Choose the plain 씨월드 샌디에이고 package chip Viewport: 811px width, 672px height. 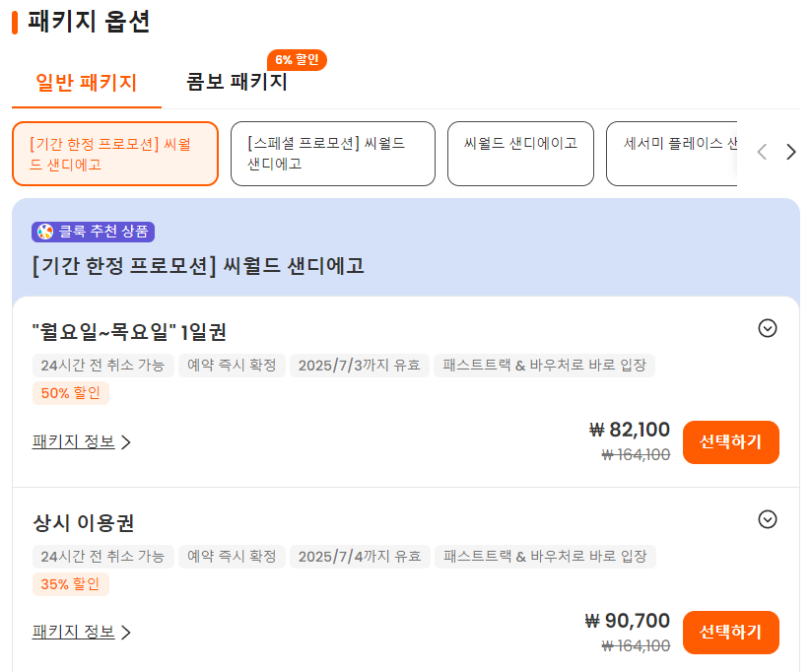520,154
